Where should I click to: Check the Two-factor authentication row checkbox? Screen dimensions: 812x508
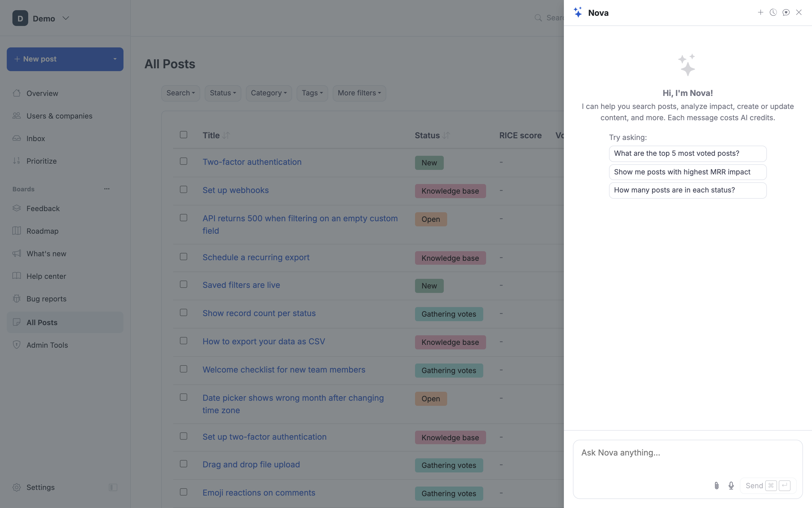(184, 161)
